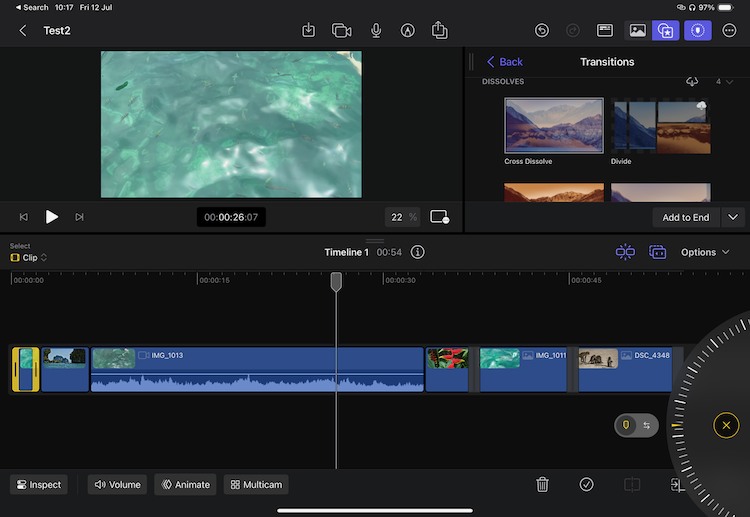The height and width of the screenshot is (517, 750).
Task: Download all Dissolves via cloud icon
Action: pos(692,81)
